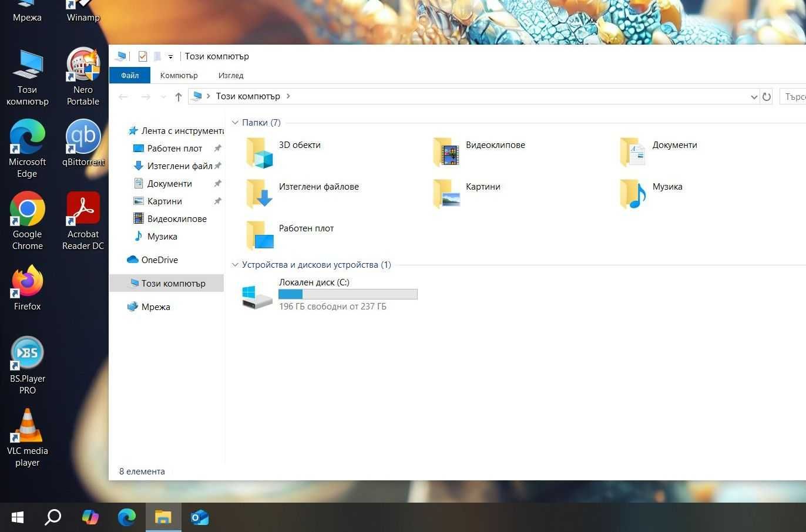Viewport: 806px width, 532px height.
Task: Collapse Устройства и дискови устройства group
Action: [235, 265]
